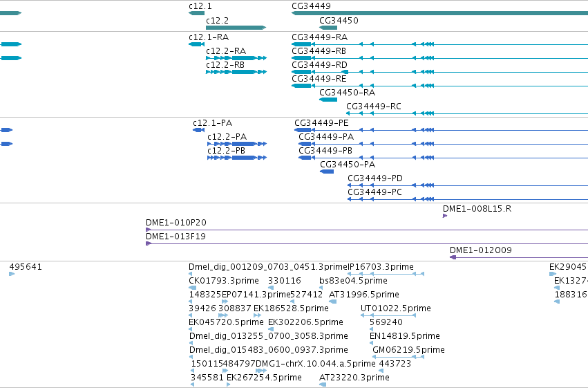Select BAC clone DME1-013F19
The height and width of the screenshot is (388, 588).
(367, 243)
